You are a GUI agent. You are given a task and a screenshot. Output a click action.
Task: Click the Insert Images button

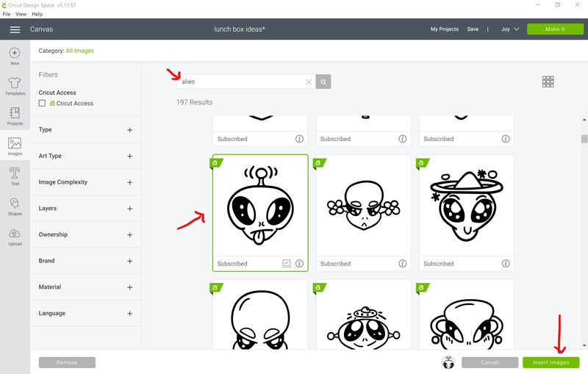pyautogui.click(x=551, y=362)
